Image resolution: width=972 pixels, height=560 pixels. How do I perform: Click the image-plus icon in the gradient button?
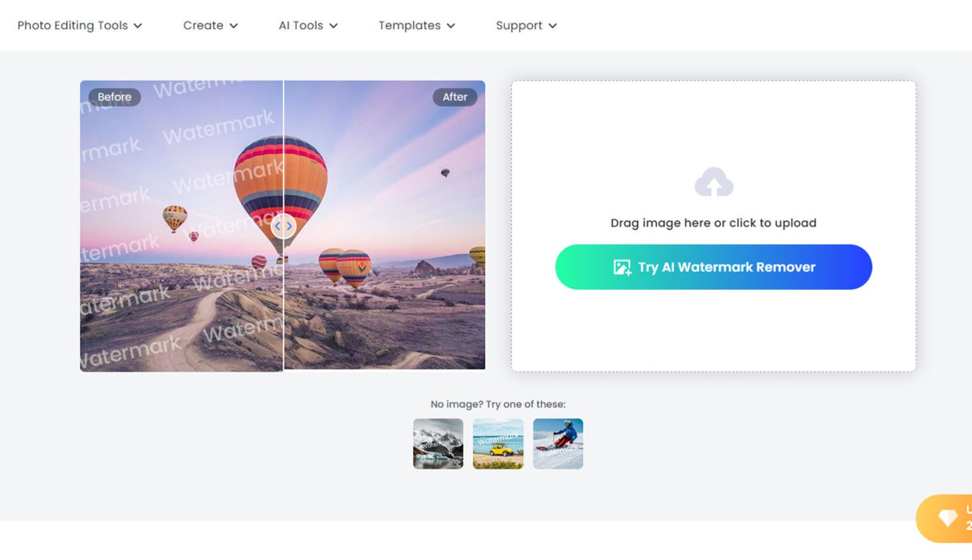622,267
